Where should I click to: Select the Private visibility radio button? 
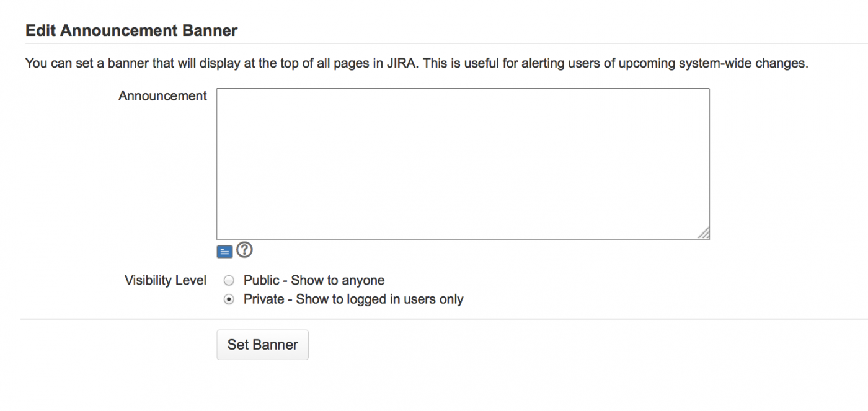pos(229,299)
